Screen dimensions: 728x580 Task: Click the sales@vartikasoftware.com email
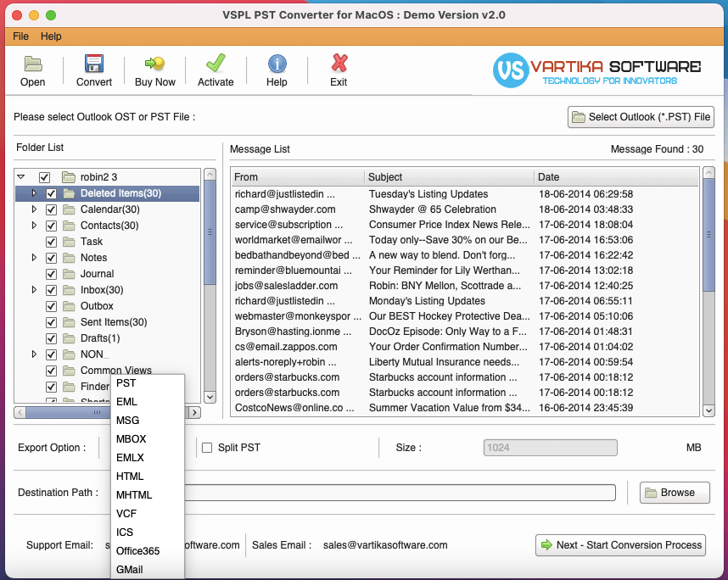(385, 545)
